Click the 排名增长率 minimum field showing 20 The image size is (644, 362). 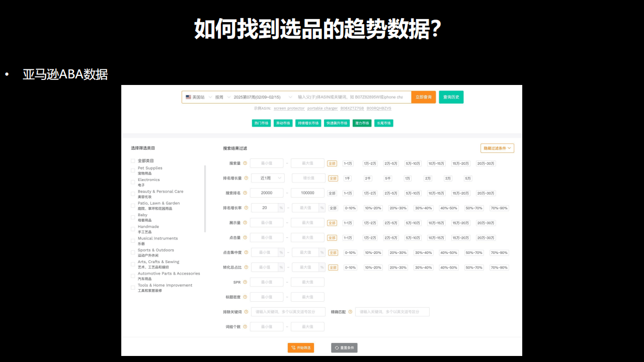[265, 208]
